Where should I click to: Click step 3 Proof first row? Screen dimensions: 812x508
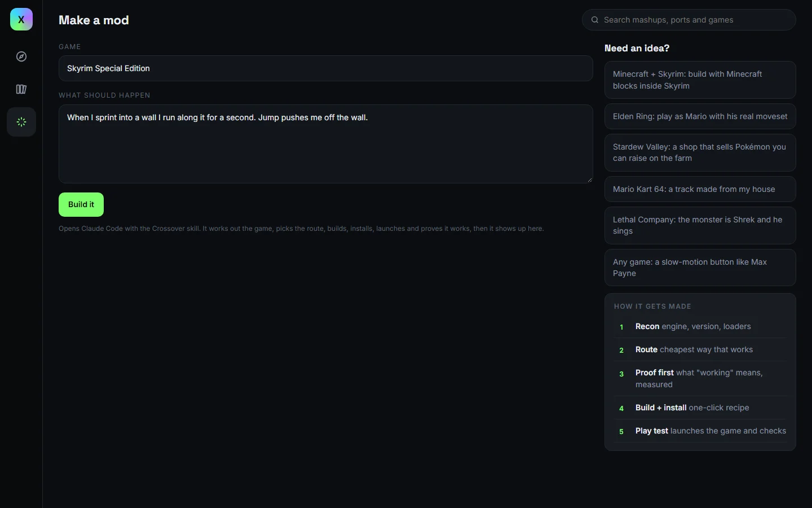700,378
